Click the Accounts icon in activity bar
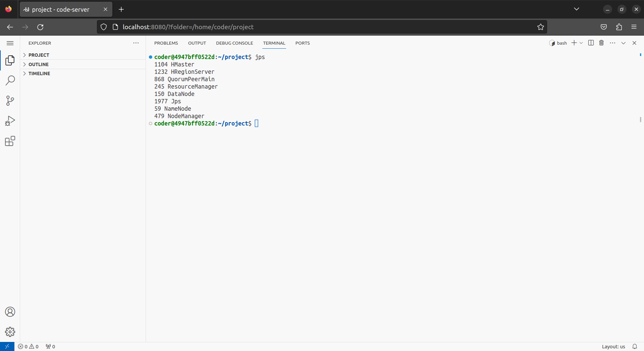Image resolution: width=644 pixels, height=351 pixels. point(10,312)
